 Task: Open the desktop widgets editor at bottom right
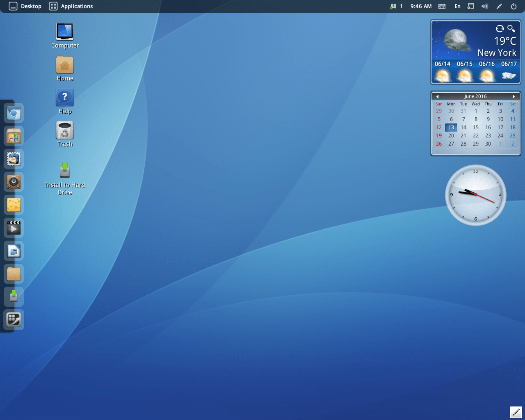516,412
